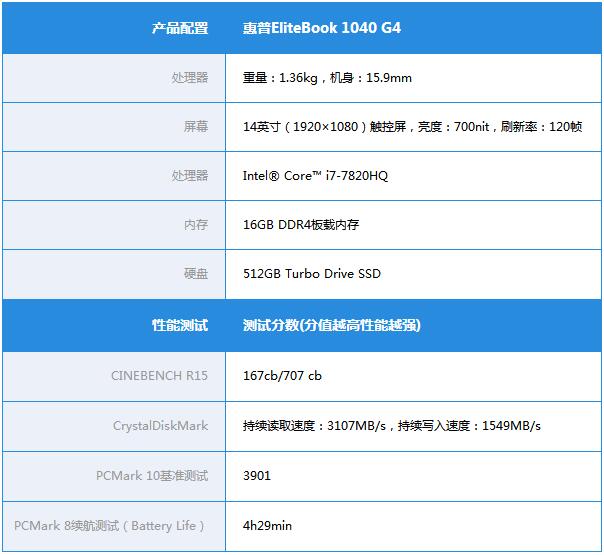Image resolution: width=604 pixels, height=555 pixels.
Task: Click the 4h29min battery result
Action: [x=267, y=526]
